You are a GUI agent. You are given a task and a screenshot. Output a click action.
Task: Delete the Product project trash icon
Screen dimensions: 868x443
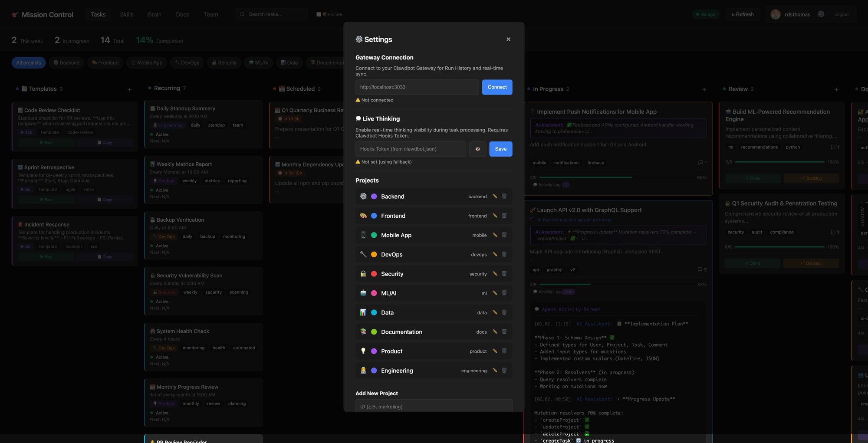coord(504,351)
